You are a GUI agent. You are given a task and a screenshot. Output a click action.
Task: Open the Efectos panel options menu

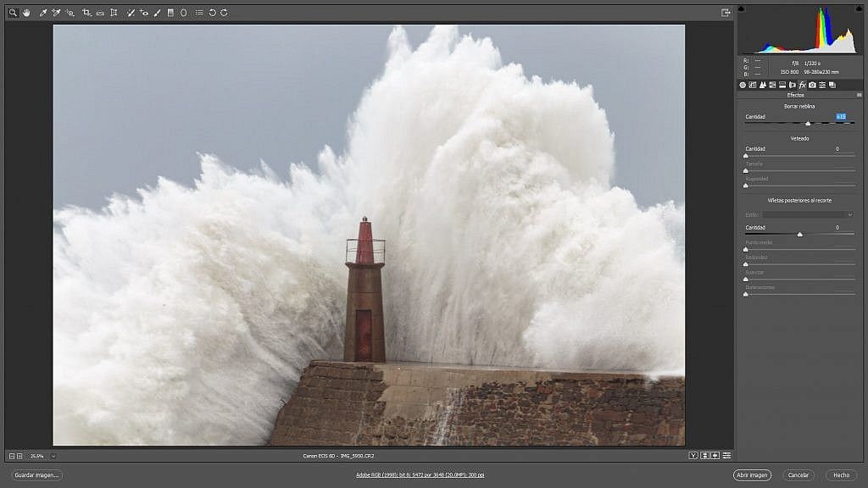pyautogui.click(x=860, y=95)
